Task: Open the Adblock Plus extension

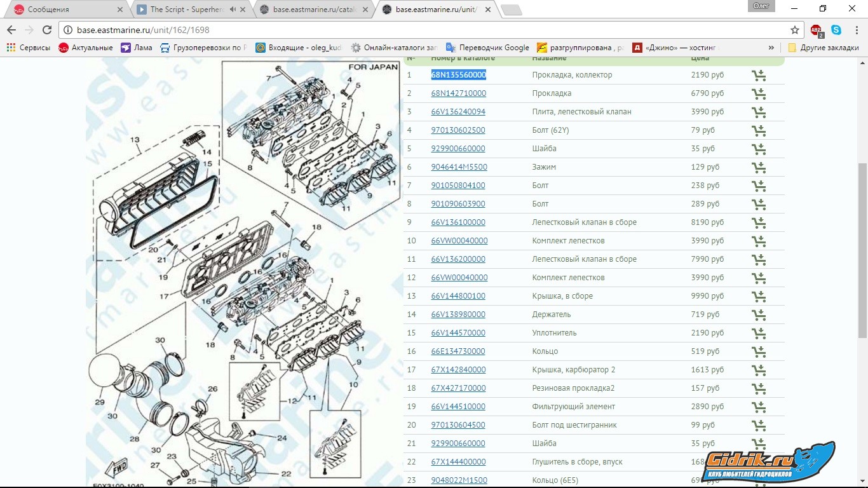Action: click(816, 30)
